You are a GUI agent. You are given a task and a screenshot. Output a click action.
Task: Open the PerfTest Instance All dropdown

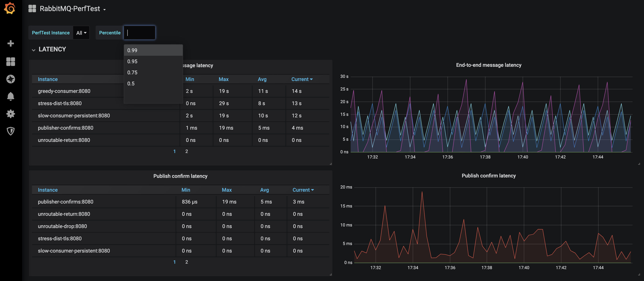(x=81, y=33)
